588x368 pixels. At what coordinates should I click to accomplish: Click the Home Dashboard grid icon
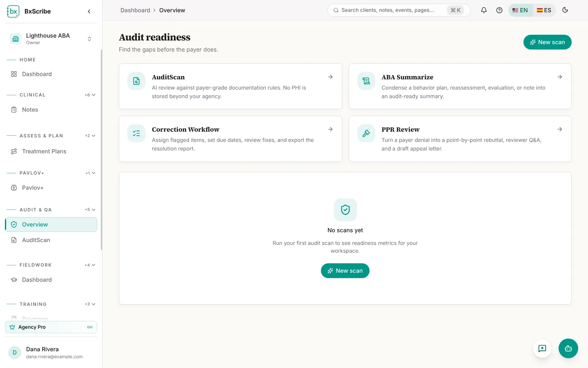[14, 74]
